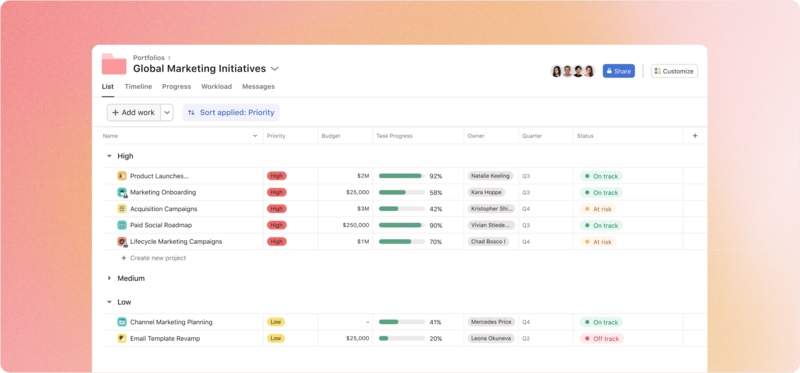Click Create new project row
Image resolution: width=800 pixels, height=373 pixels.
153,258
